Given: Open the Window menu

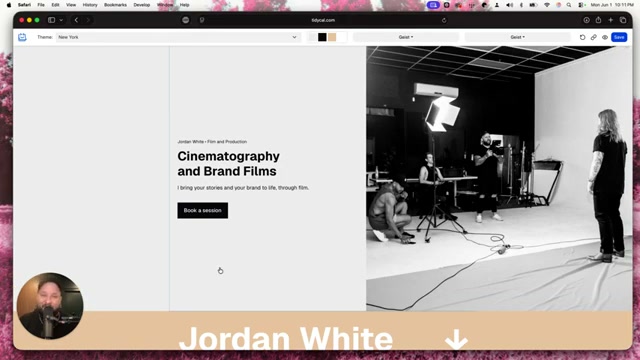Looking at the screenshot, I should tap(165, 5).
